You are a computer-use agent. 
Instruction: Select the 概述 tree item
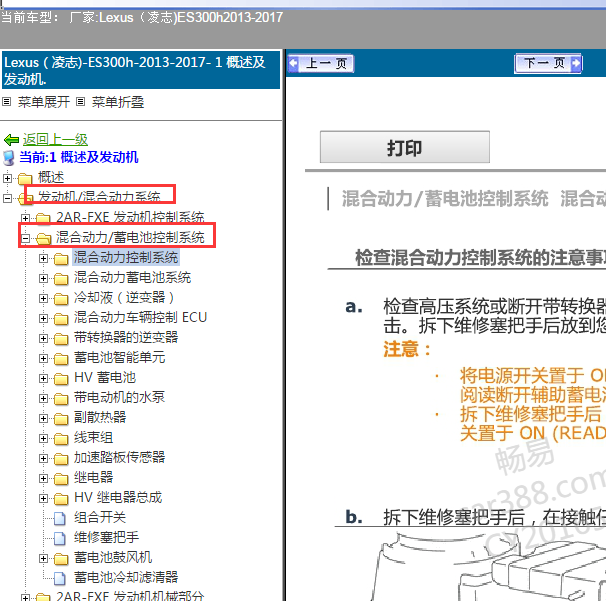point(51,177)
